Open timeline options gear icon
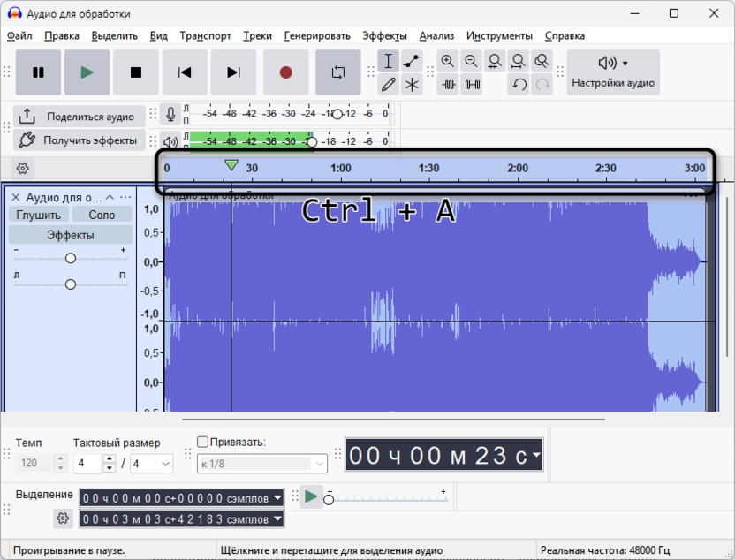 pyautogui.click(x=22, y=168)
